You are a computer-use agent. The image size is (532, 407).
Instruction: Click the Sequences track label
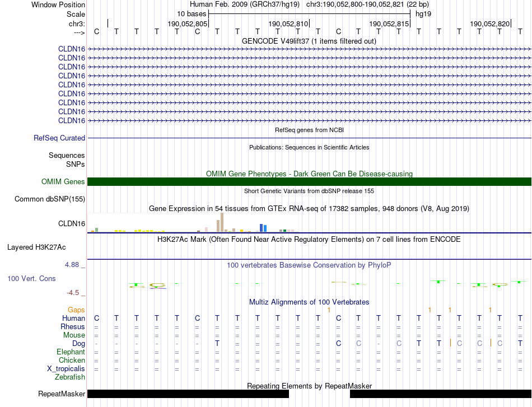point(67,155)
